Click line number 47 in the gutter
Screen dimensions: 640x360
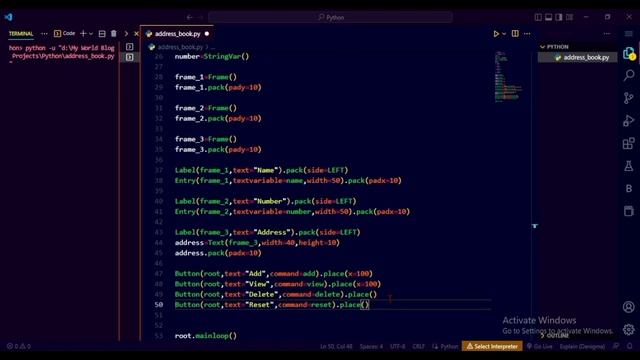tap(158, 273)
